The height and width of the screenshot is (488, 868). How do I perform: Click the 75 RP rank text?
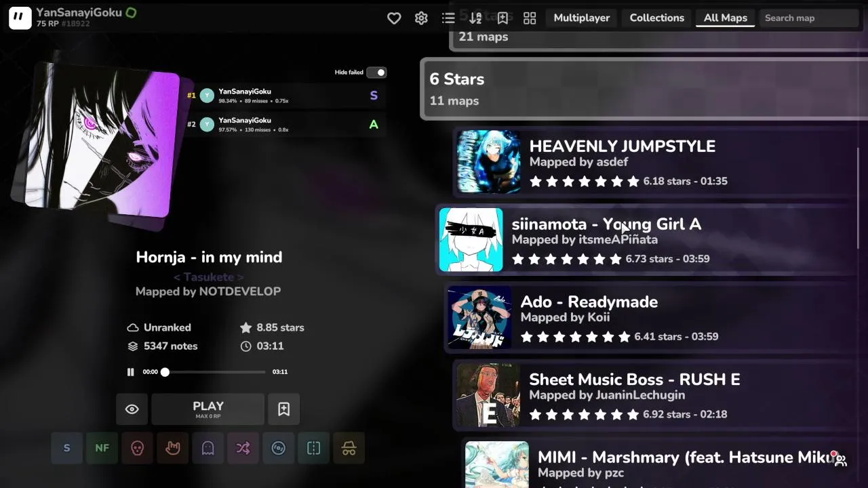[x=47, y=24]
